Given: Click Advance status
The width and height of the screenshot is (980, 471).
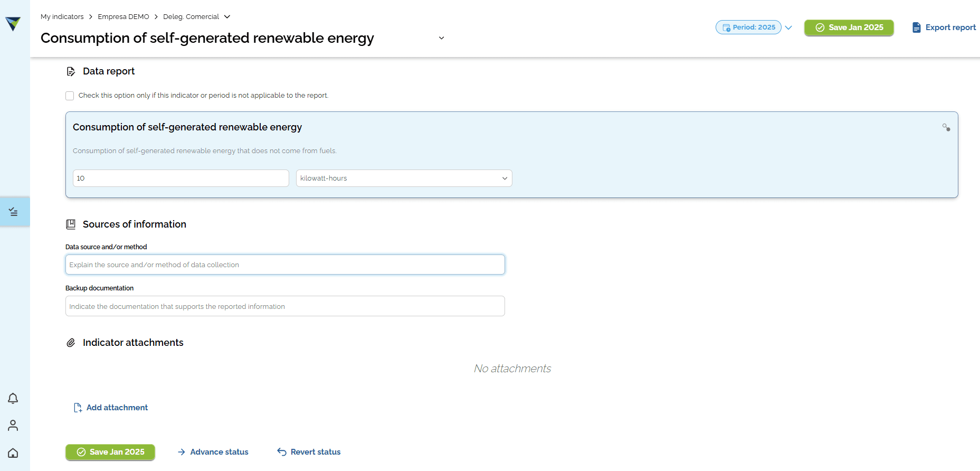Looking at the screenshot, I should 213,452.
